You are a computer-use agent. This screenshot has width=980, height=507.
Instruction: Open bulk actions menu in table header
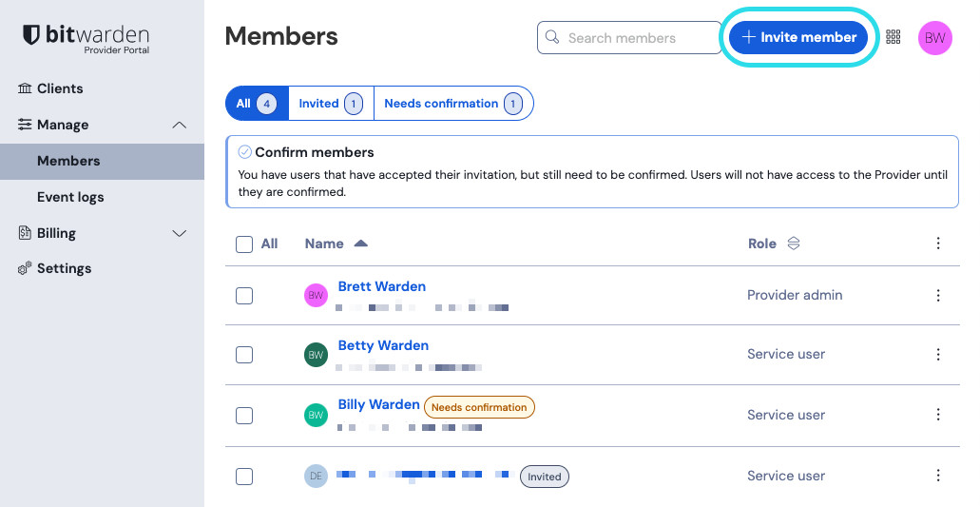pyautogui.click(x=937, y=244)
